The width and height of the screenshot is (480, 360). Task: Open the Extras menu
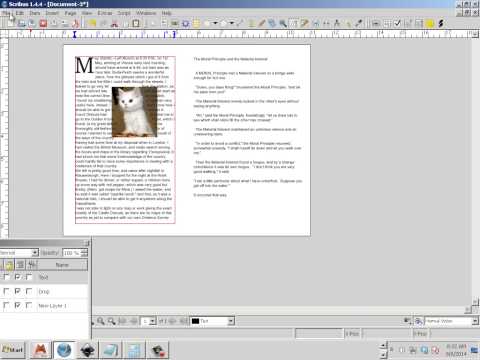[x=105, y=13]
